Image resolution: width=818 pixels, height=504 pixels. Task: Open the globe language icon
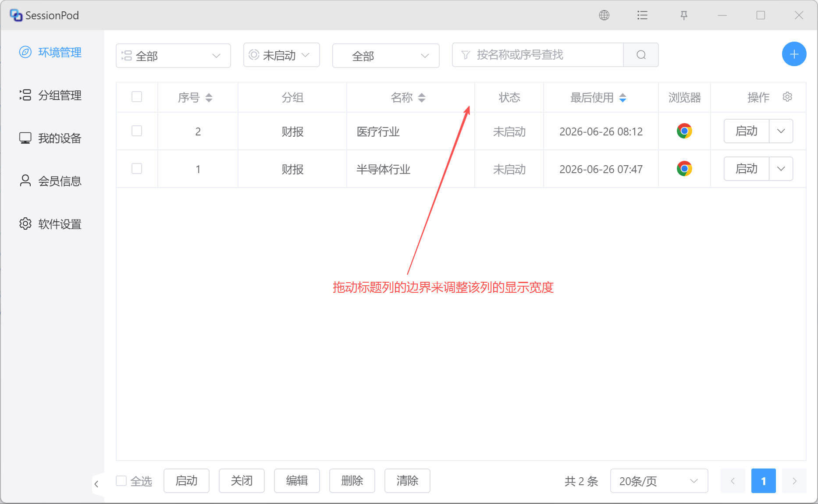604,15
